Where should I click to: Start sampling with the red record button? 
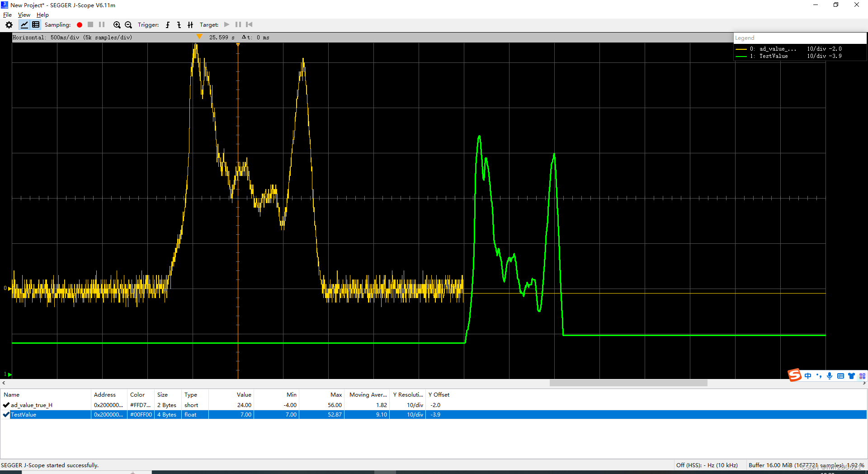(x=80, y=25)
